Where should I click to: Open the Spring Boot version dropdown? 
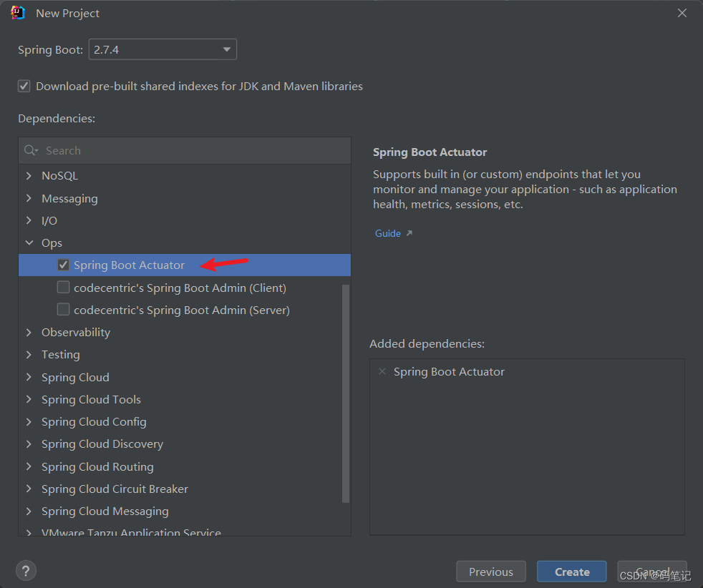click(x=163, y=49)
